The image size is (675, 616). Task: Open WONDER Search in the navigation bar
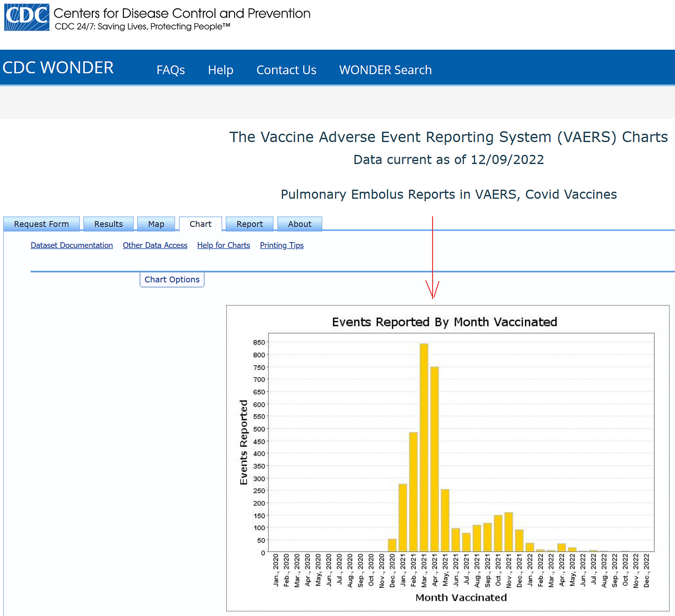(385, 70)
